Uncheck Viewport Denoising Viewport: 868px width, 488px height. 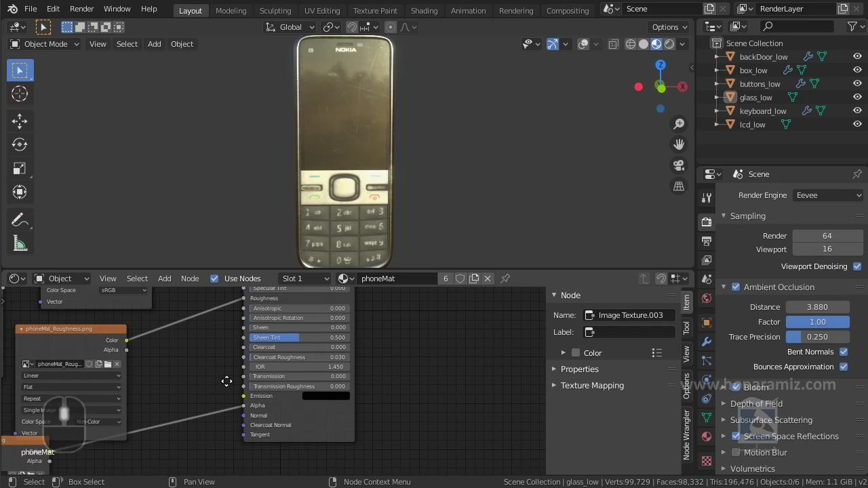pos(857,266)
